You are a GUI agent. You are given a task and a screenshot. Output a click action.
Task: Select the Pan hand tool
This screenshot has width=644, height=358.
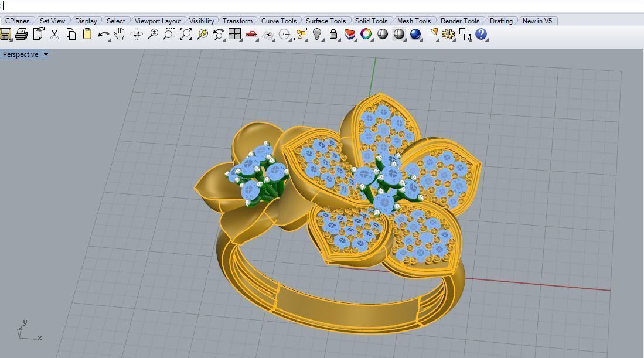(x=120, y=34)
